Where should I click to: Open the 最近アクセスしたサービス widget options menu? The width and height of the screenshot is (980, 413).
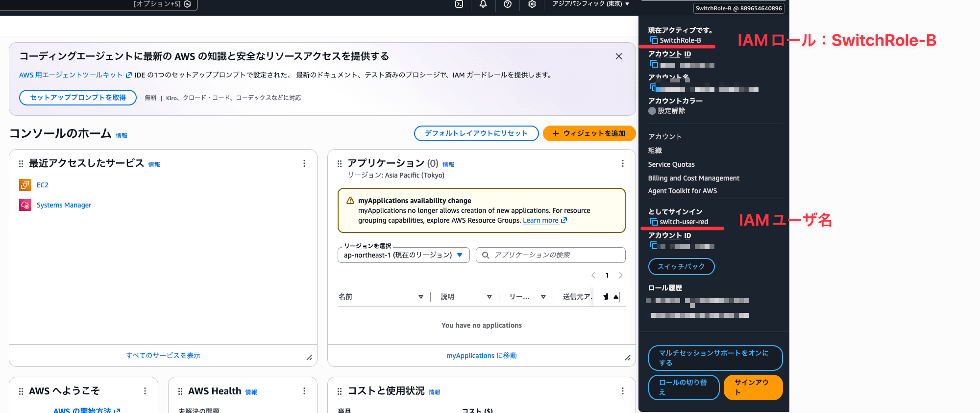[x=304, y=163]
